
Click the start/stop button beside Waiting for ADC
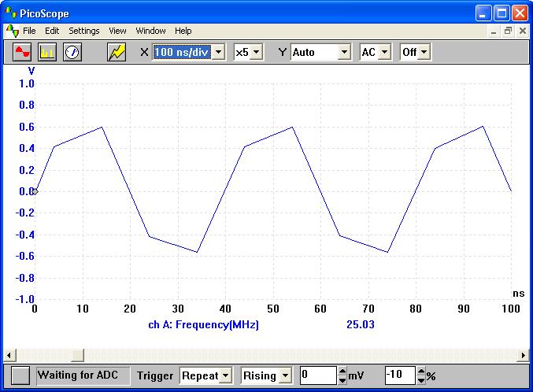click(20, 375)
